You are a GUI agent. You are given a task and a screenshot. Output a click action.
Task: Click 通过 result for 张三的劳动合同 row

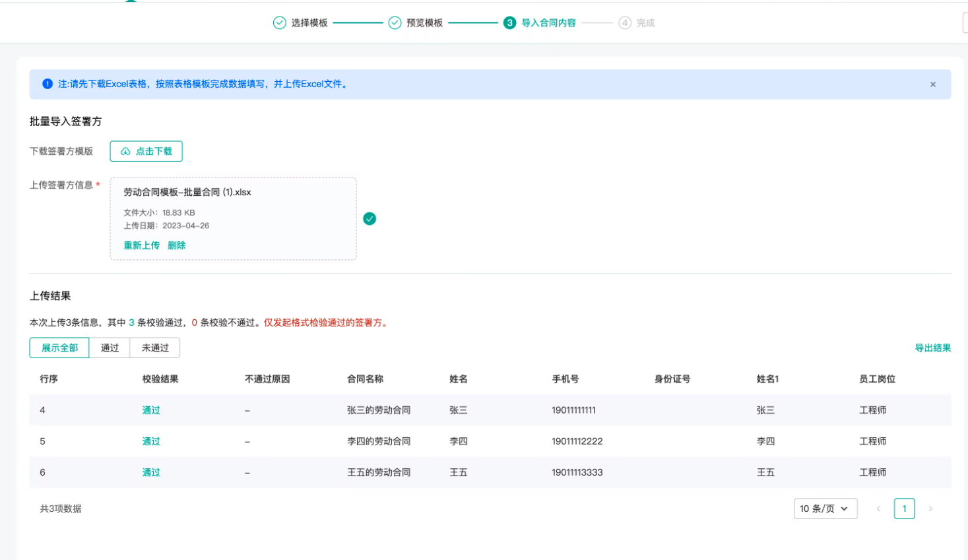151,410
